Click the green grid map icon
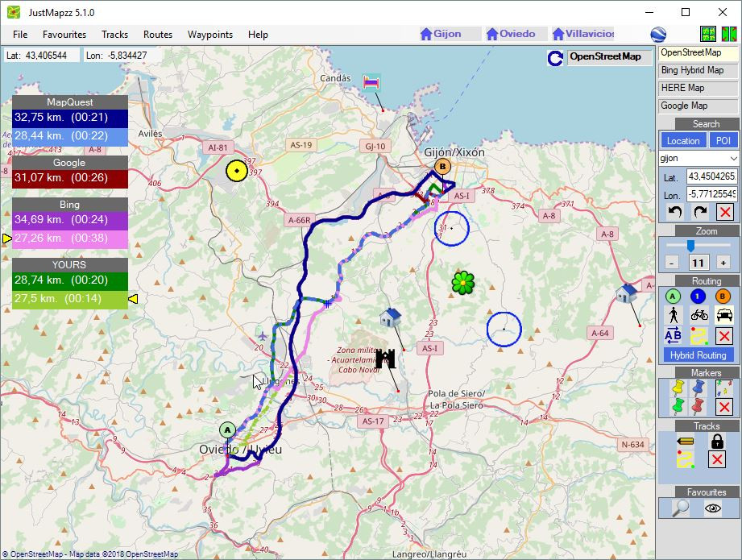 click(708, 34)
